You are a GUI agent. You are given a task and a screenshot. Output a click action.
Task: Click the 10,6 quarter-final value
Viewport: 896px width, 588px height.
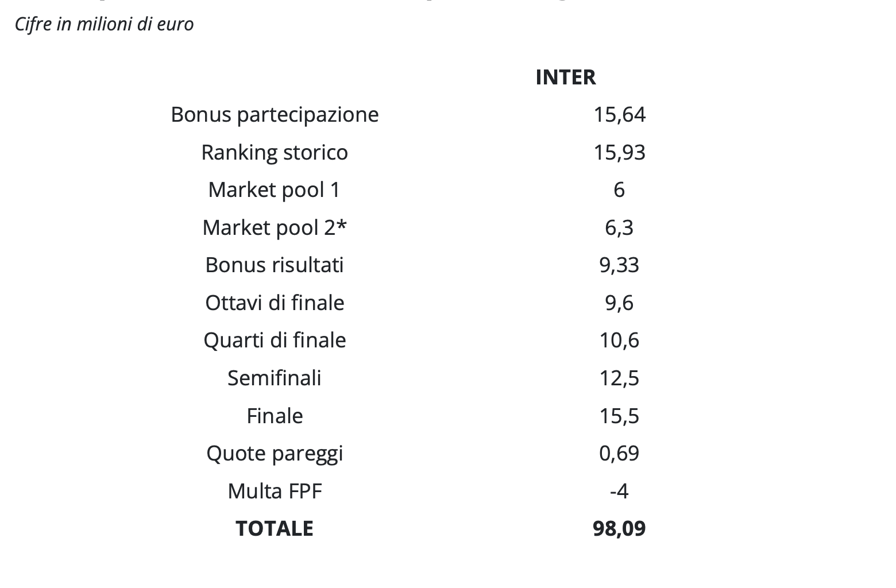click(619, 341)
